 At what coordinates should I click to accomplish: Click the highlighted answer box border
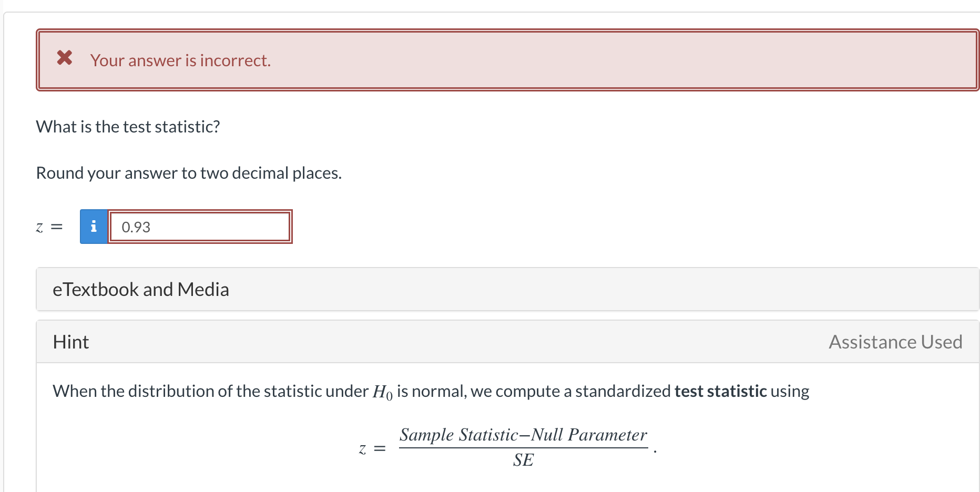[200, 227]
